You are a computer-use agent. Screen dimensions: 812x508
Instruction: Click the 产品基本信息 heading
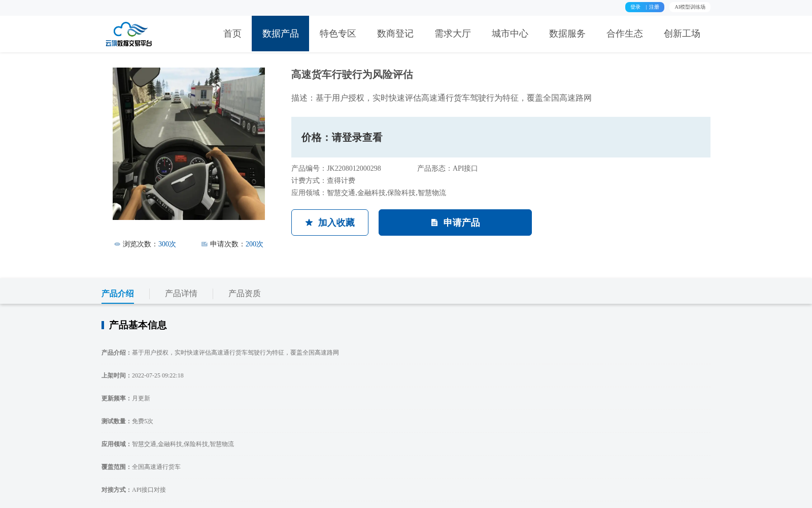(138, 325)
